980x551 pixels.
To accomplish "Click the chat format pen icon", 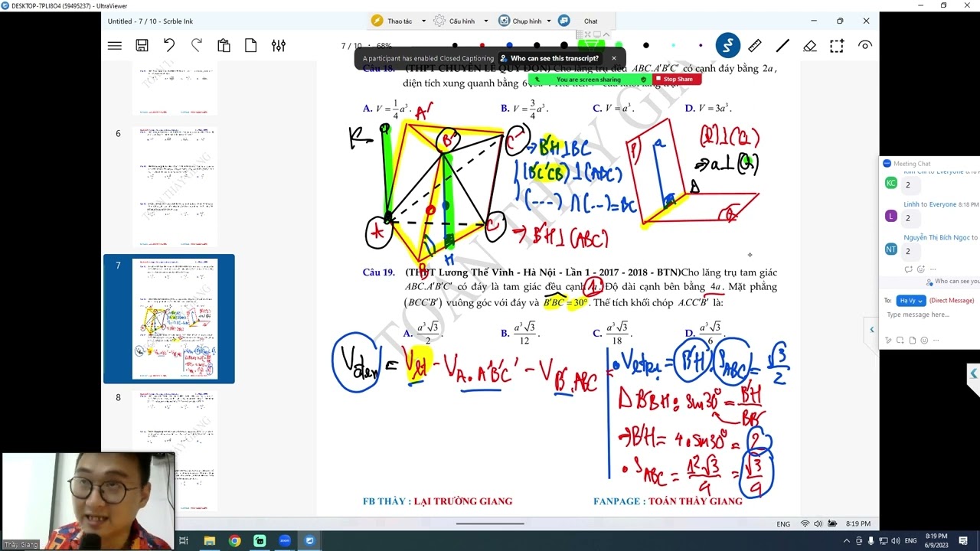I will click(x=890, y=340).
